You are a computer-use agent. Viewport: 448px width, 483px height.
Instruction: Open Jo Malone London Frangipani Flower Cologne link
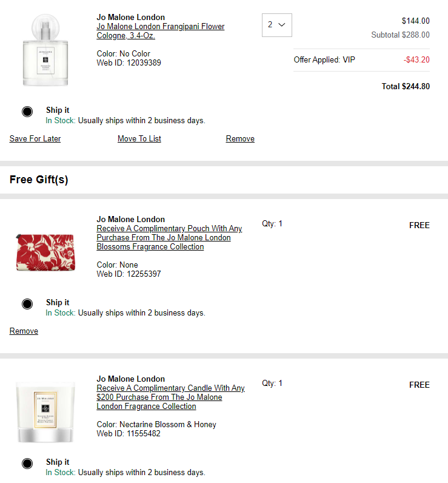(160, 31)
